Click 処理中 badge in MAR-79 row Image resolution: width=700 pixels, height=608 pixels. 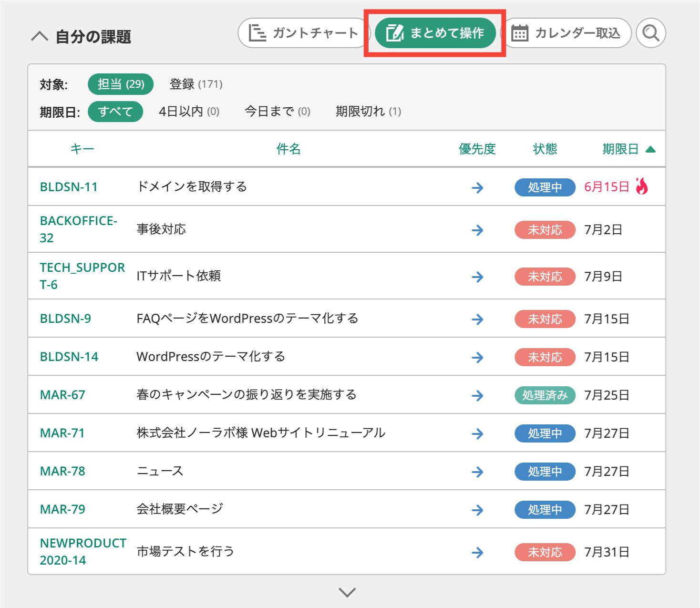545,510
